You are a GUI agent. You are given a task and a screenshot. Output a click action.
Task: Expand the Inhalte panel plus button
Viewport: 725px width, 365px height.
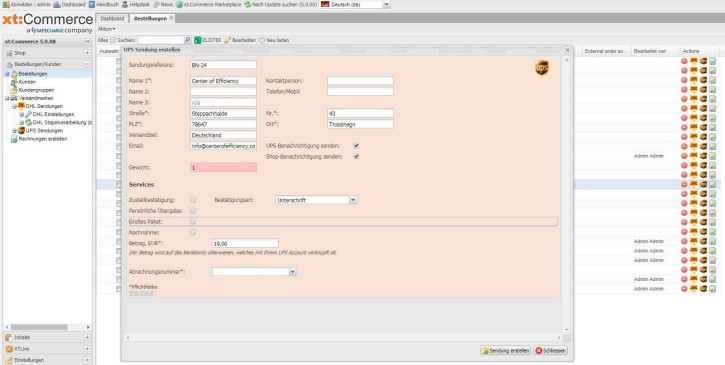87,338
